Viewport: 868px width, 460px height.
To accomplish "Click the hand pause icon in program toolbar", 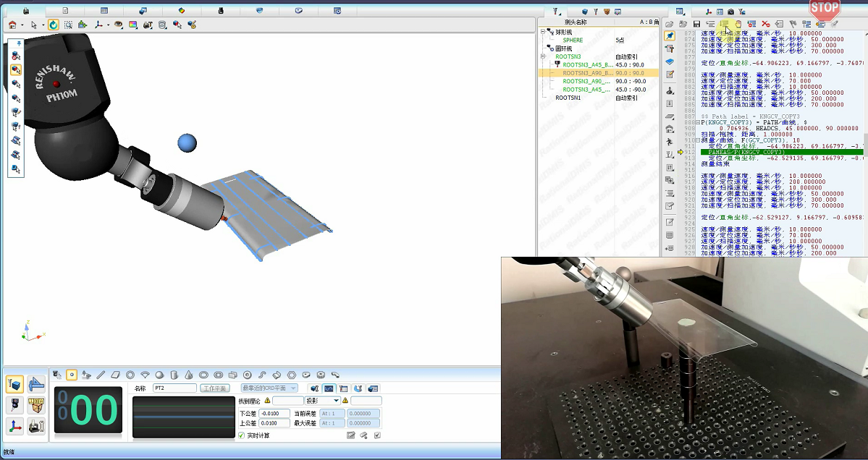I will click(x=737, y=25).
